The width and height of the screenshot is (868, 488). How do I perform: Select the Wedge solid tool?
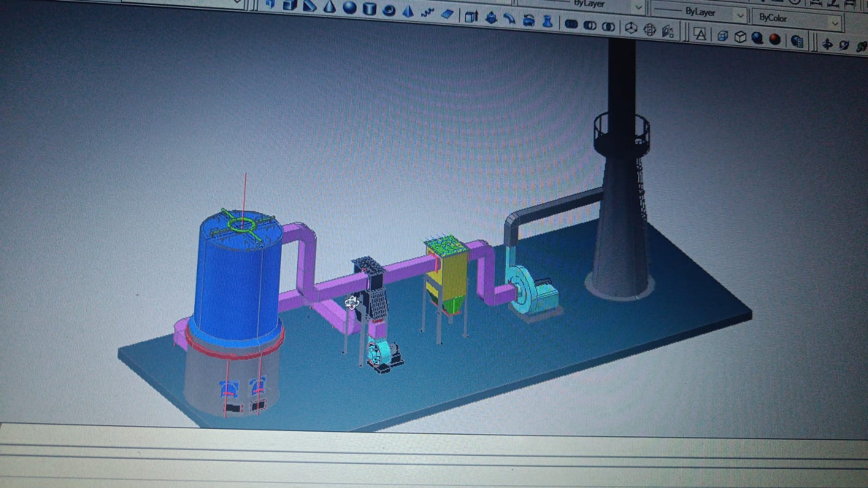point(310,6)
